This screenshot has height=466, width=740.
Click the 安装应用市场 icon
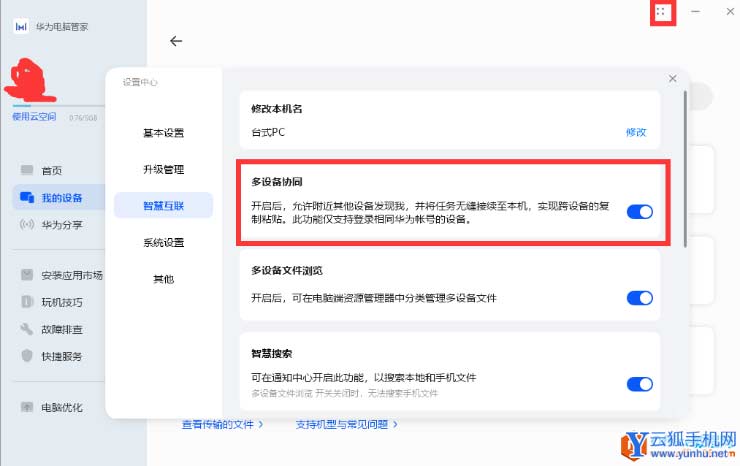27,274
